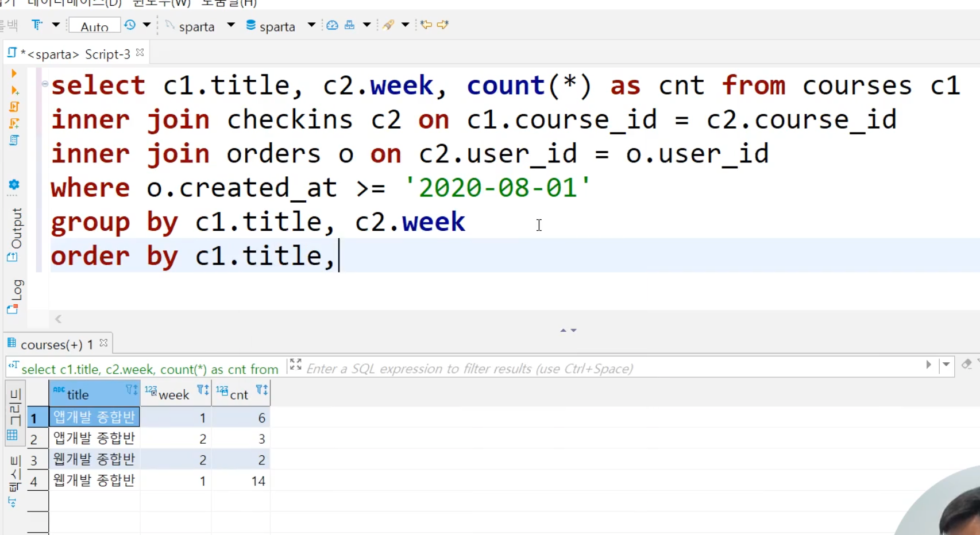Expand dropdown after the diagram icon
Image resolution: width=980 pixels, height=535 pixels.
[366, 25]
